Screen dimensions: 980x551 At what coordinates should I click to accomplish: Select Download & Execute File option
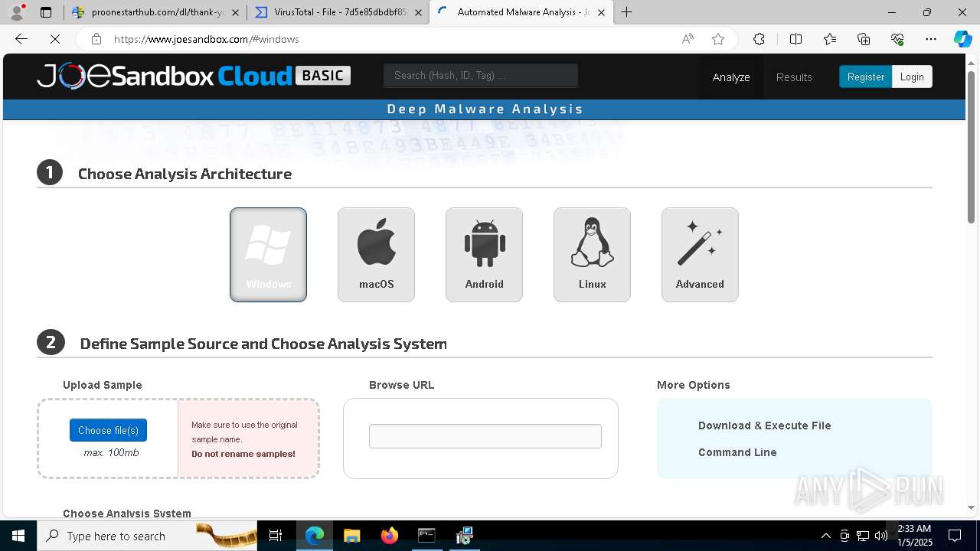[x=764, y=425]
